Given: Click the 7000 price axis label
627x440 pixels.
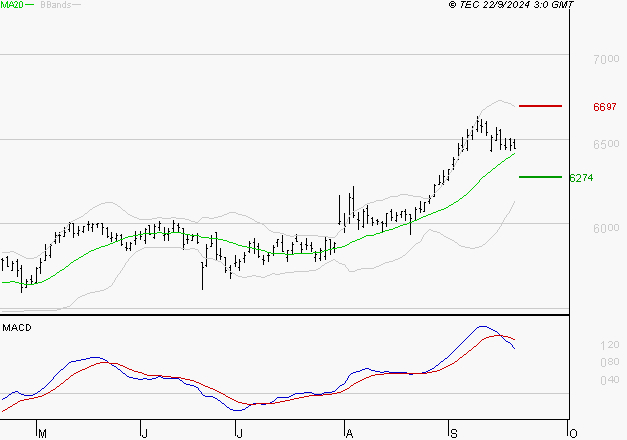Looking at the screenshot, I should [606, 59].
